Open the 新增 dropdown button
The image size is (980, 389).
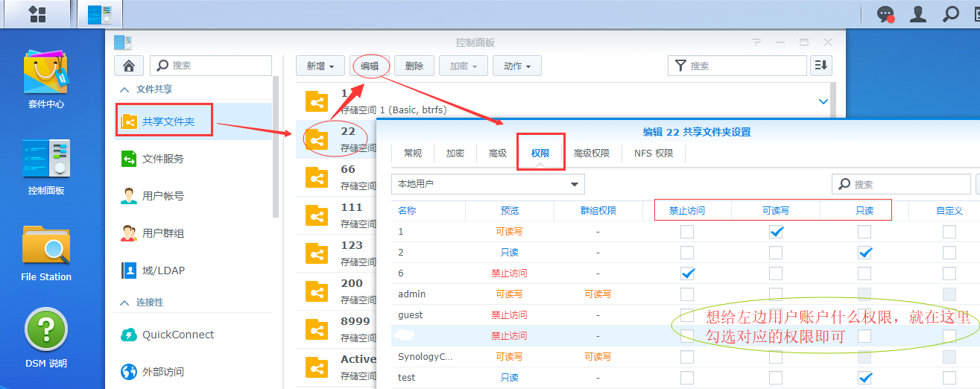(x=320, y=66)
